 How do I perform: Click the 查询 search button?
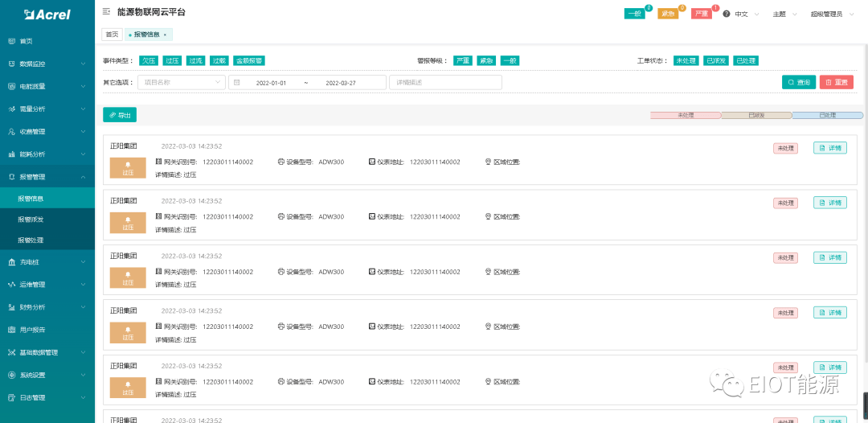[798, 82]
